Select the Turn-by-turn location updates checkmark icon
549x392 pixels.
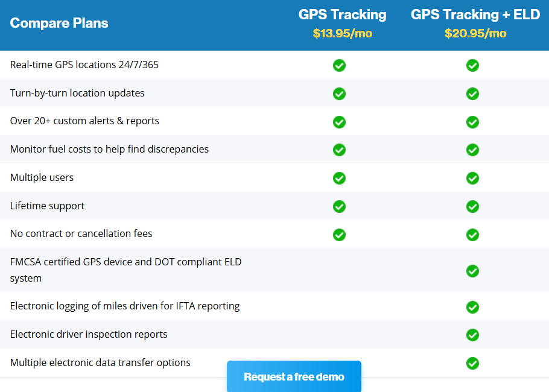click(x=339, y=94)
